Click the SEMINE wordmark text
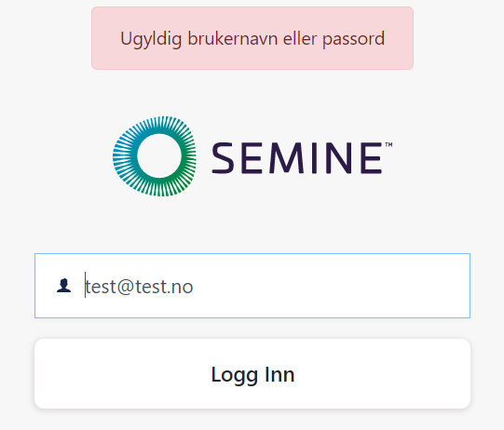 point(297,157)
